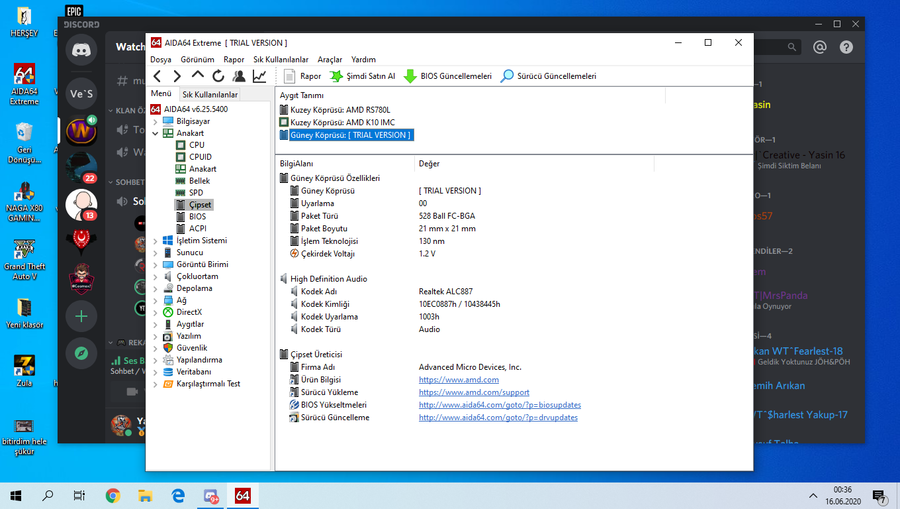Open Discord mentions @ icon

tap(820, 47)
